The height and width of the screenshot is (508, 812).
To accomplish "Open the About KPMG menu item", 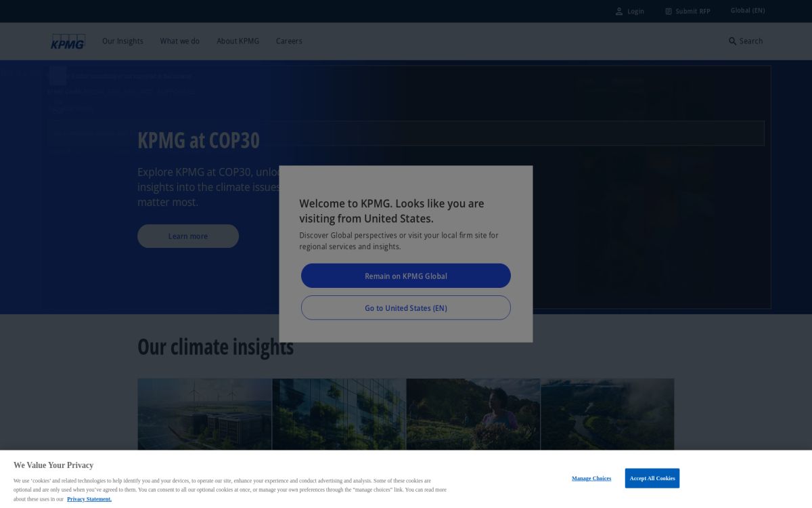I will click(x=237, y=41).
